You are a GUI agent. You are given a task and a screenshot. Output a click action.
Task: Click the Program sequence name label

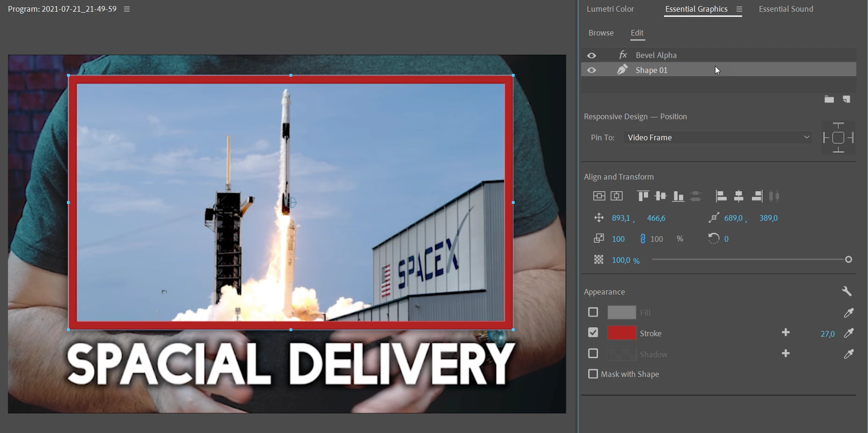click(62, 9)
